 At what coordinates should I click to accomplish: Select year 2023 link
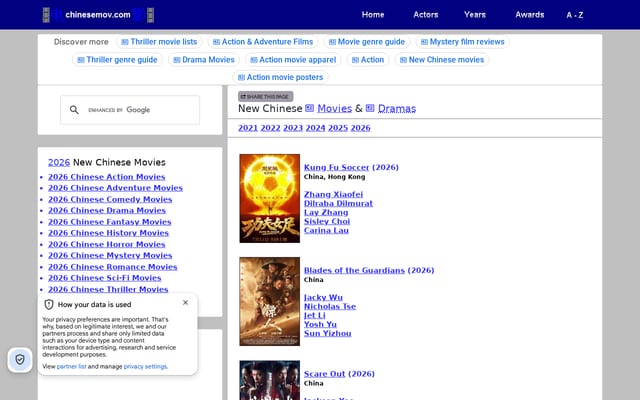[x=293, y=128]
